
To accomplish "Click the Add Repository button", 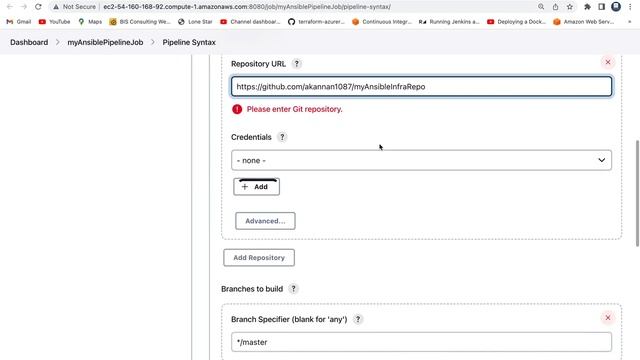I will click(x=259, y=258).
